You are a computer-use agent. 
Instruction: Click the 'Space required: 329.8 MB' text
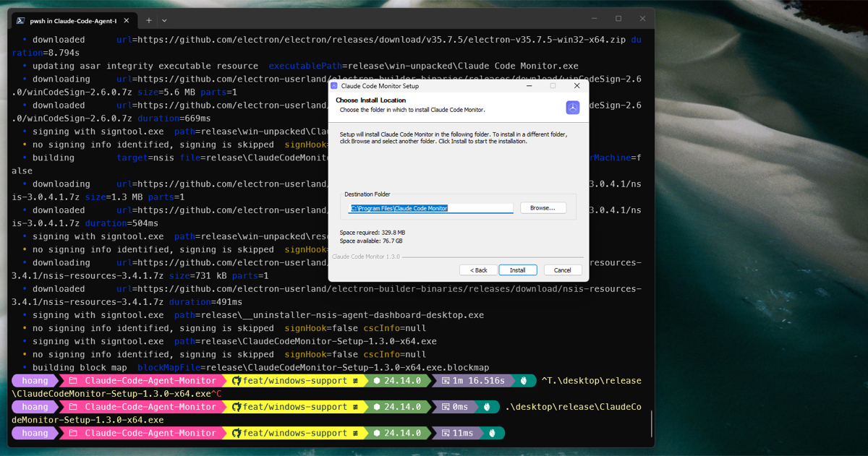pos(373,232)
